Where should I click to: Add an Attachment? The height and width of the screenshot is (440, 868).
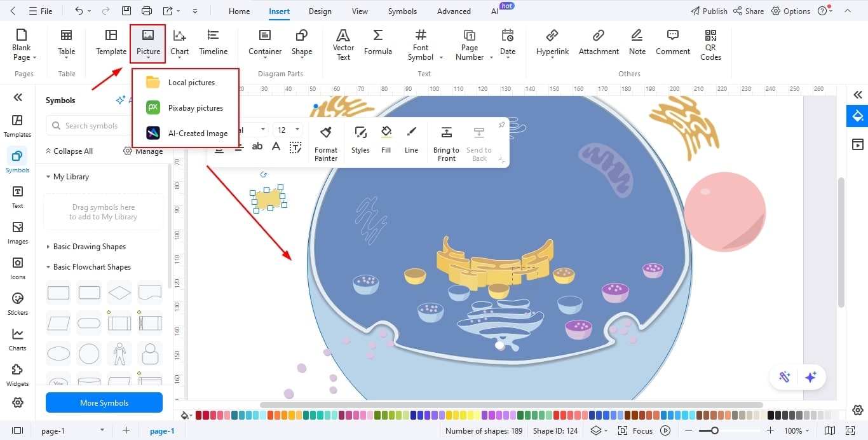[x=599, y=43]
